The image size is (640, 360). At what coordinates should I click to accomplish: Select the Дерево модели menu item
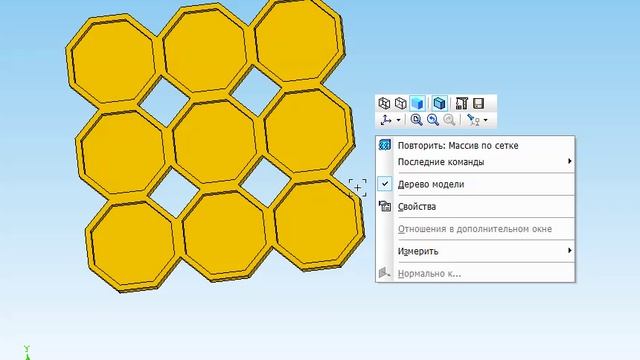point(475,184)
